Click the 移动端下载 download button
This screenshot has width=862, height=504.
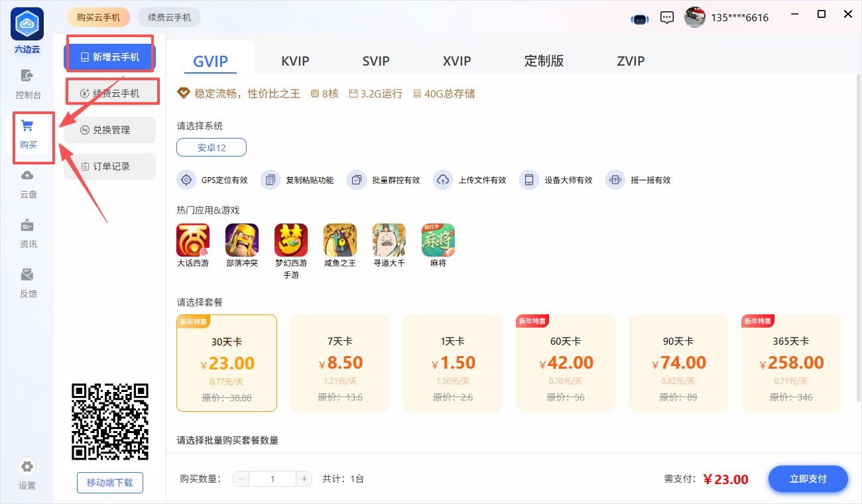click(110, 483)
